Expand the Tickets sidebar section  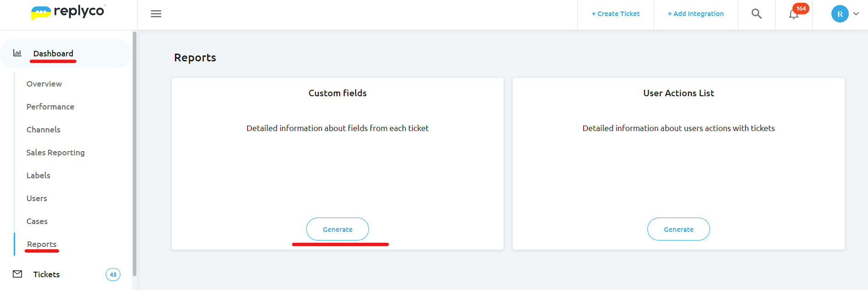tap(47, 274)
